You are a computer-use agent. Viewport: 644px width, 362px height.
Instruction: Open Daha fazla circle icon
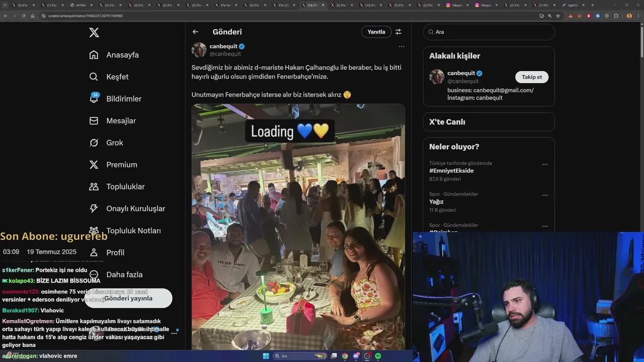tap(94, 275)
